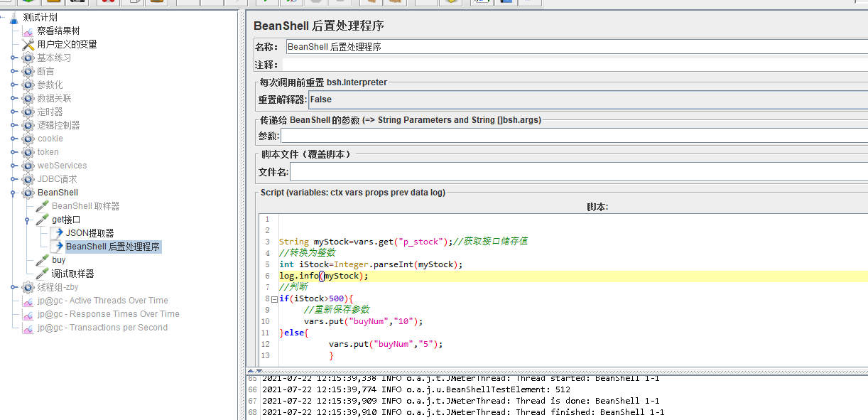Click vars.put buyNum 5 on line 12

(x=386, y=344)
